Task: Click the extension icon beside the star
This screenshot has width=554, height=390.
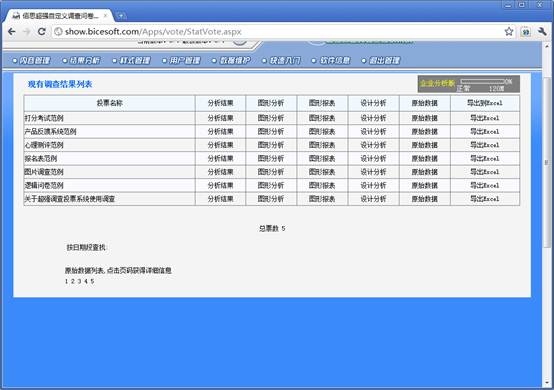Action: pyautogui.click(x=525, y=32)
